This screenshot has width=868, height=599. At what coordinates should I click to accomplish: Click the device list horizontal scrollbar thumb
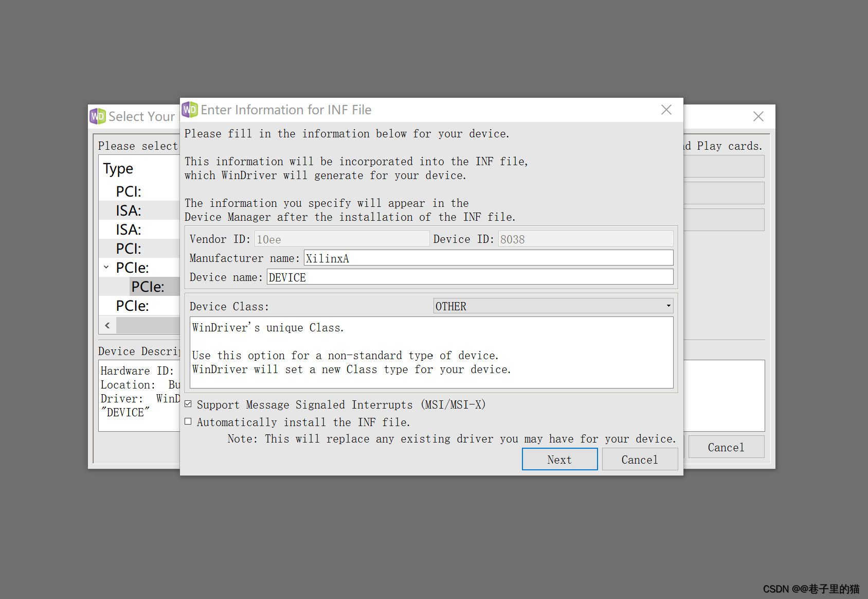[x=148, y=325]
